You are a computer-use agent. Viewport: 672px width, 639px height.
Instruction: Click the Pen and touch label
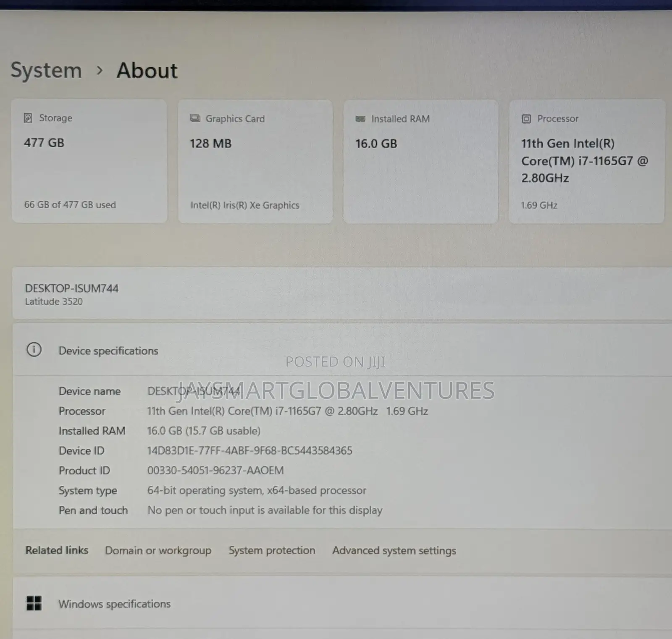click(x=93, y=510)
